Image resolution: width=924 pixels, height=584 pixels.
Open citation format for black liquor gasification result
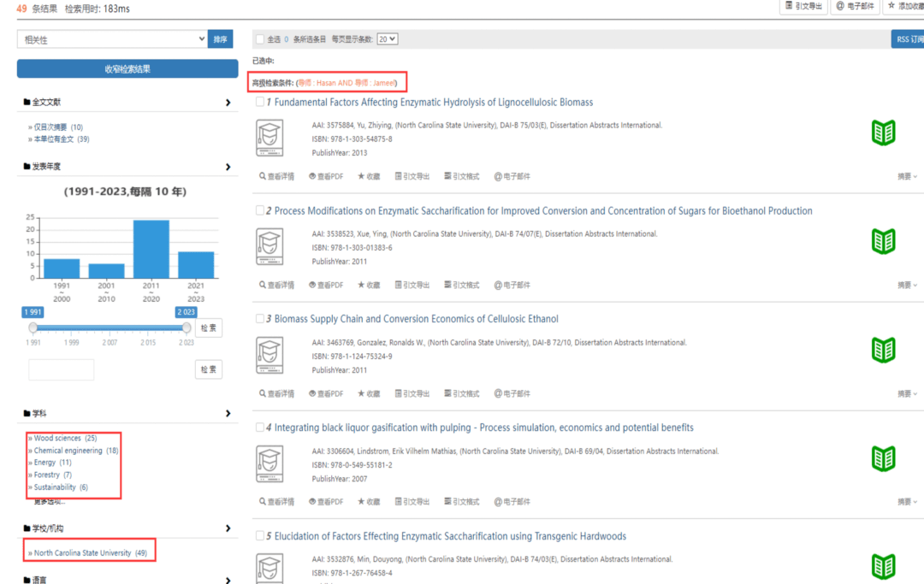[x=461, y=502]
